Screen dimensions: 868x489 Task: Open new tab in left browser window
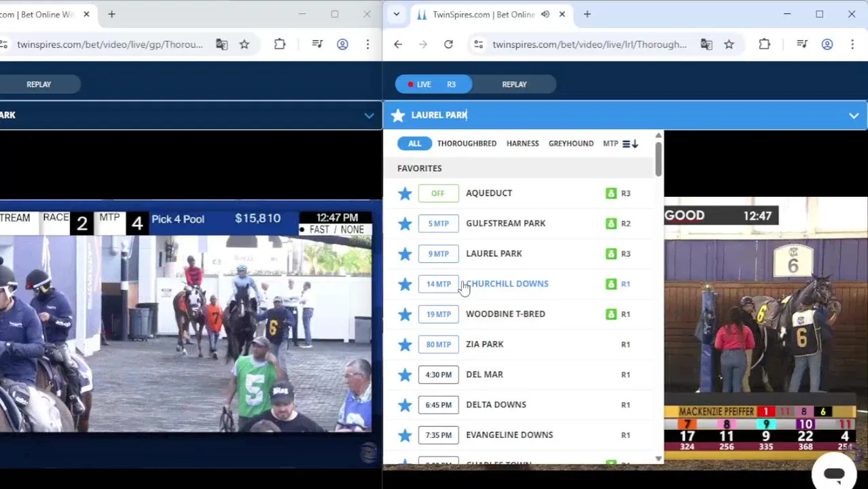coord(111,14)
